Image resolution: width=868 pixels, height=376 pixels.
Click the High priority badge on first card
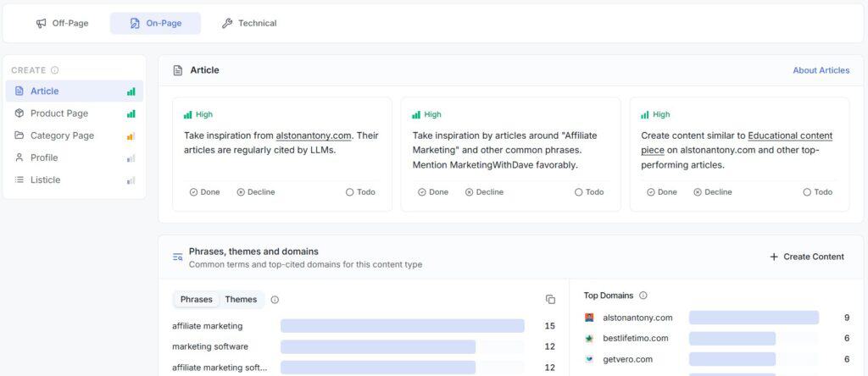(198, 114)
